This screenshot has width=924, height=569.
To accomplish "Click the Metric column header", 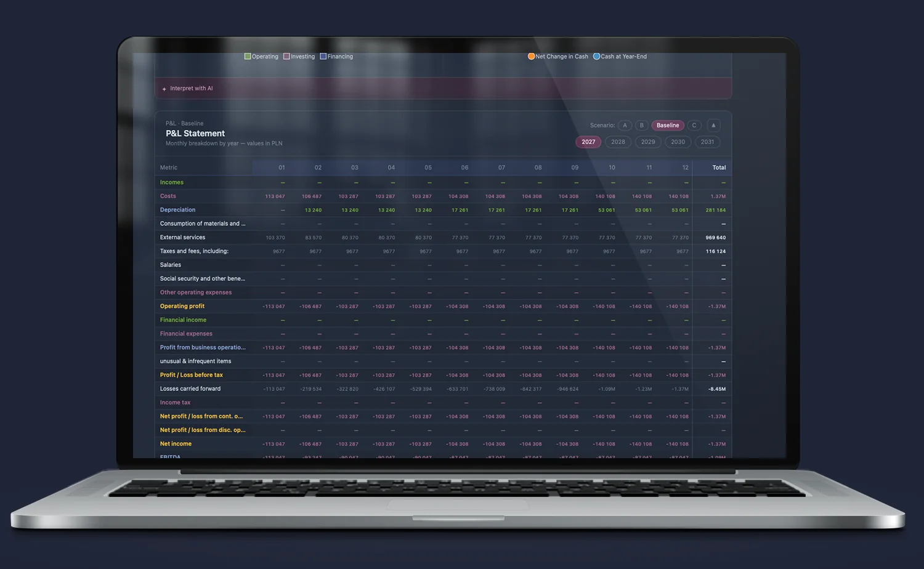I will coord(169,167).
